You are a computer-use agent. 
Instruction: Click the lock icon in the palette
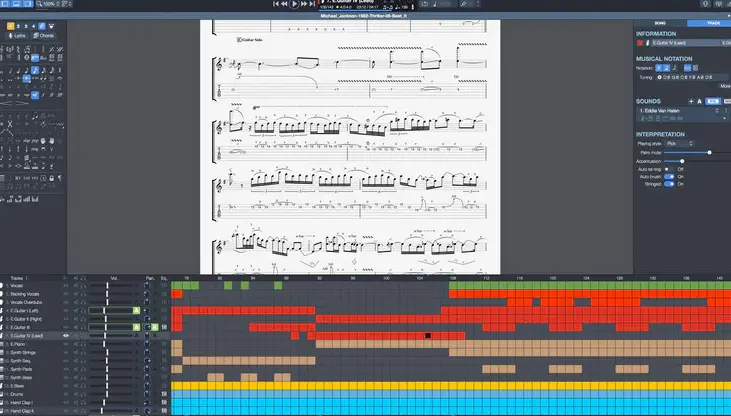[x=51, y=178]
